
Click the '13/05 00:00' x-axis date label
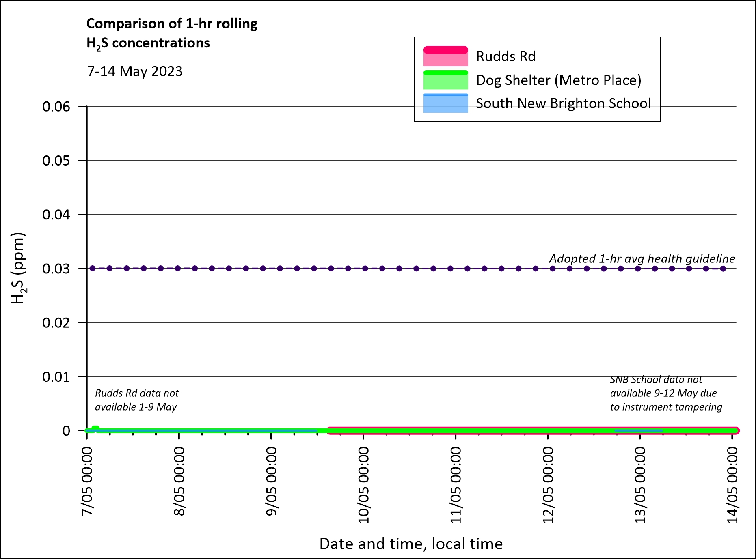point(640,485)
